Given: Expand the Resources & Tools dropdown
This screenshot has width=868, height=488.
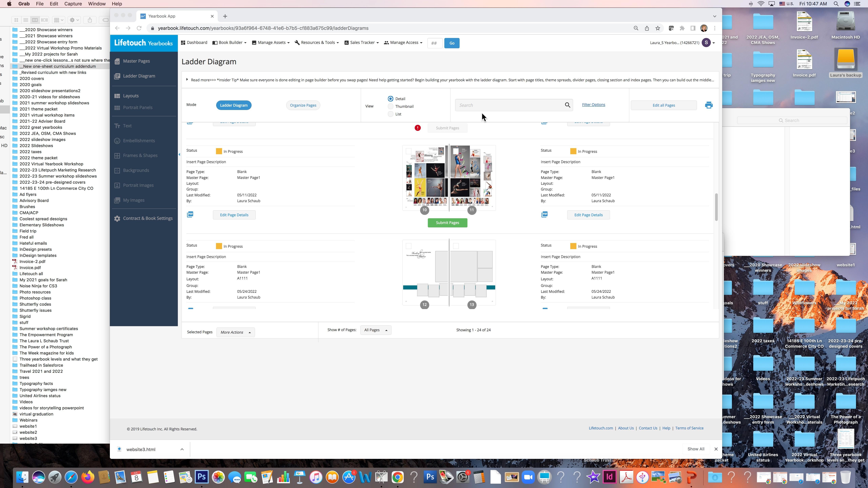Looking at the screenshot, I should click(x=317, y=43).
